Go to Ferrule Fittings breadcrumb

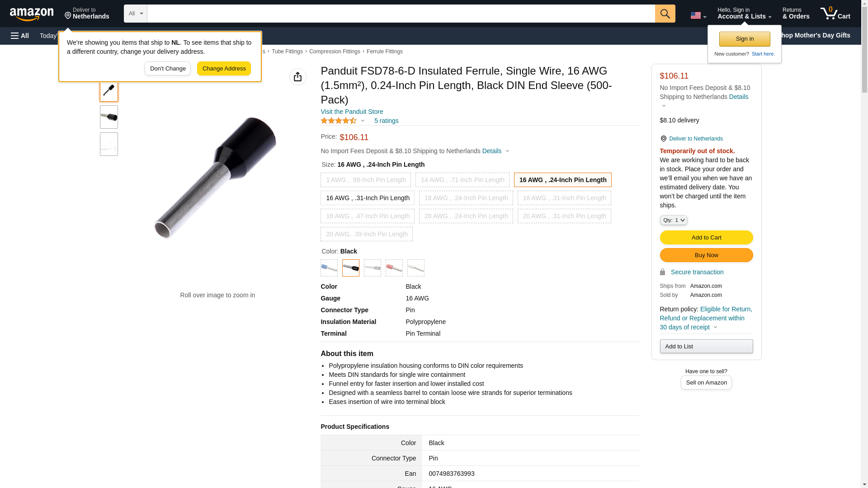pos(384,52)
